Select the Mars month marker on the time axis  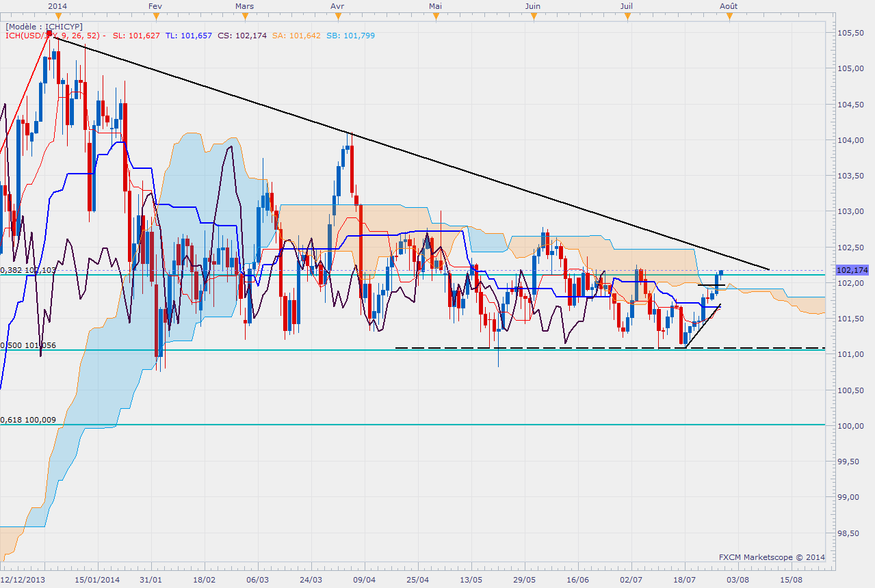coord(244,6)
